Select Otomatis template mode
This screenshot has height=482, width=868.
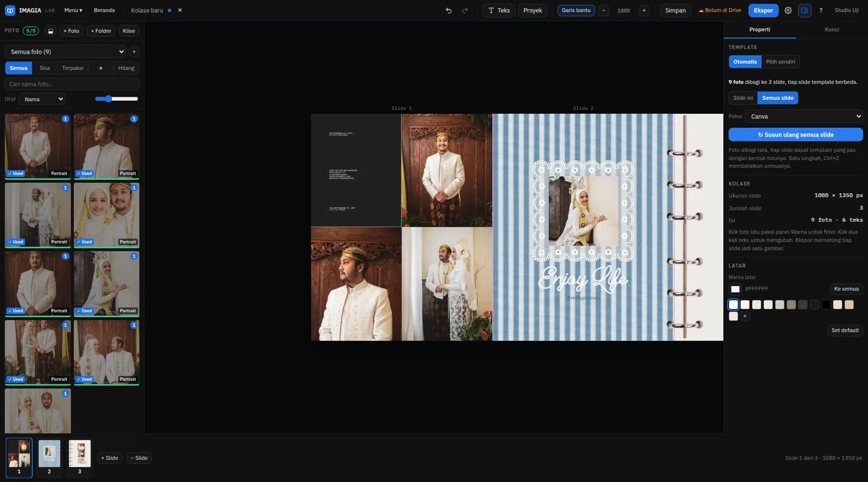pos(745,62)
